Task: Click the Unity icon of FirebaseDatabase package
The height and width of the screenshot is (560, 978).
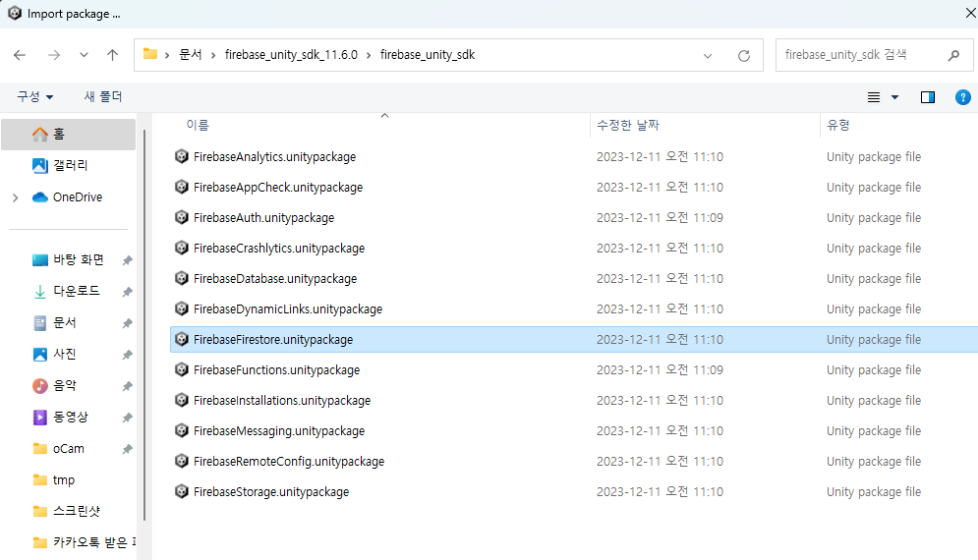Action: 182,278
